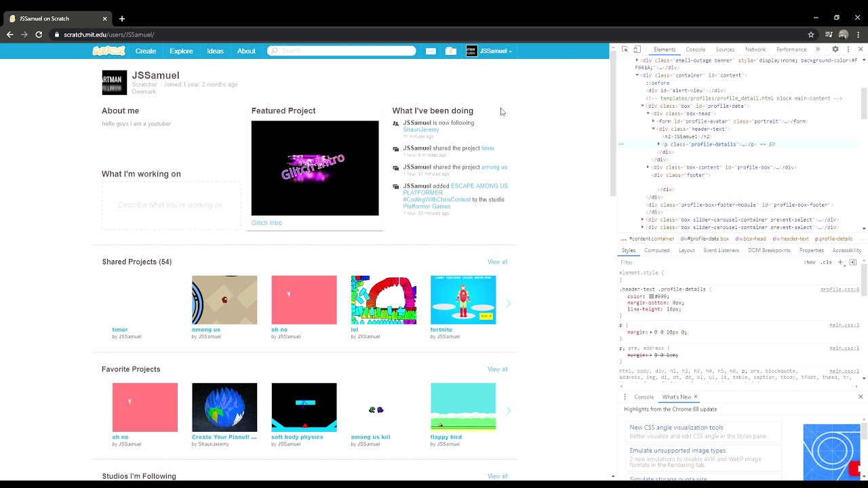Open the ShaunJeremy profile link

click(421, 129)
